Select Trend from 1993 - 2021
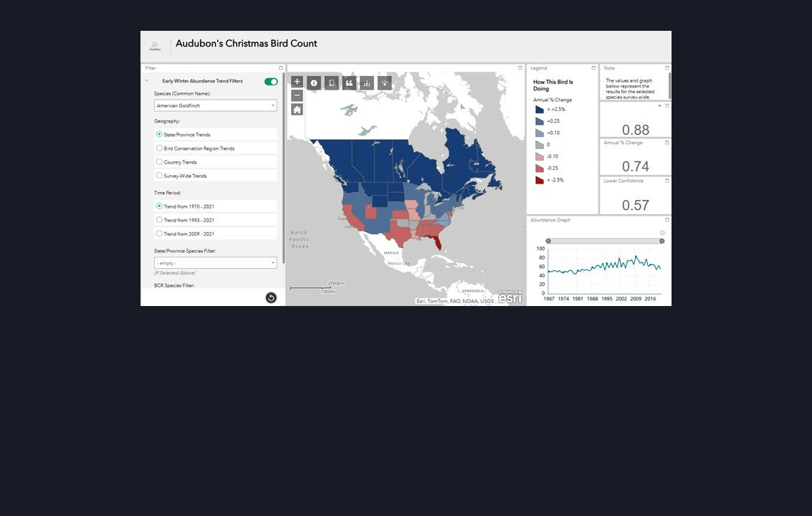The image size is (812, 516). [160, 220]
